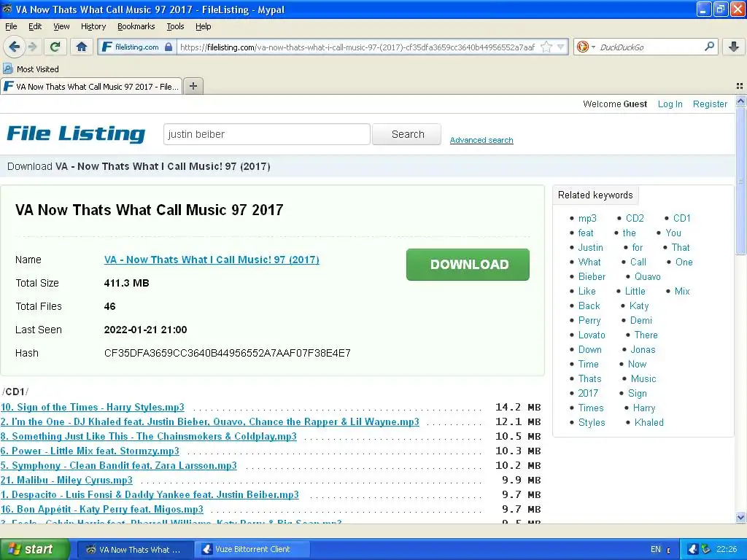This screenshot has height=560, width=747.
Task: Click the vertical scrollbar thumb
Action: pos(740,181)
